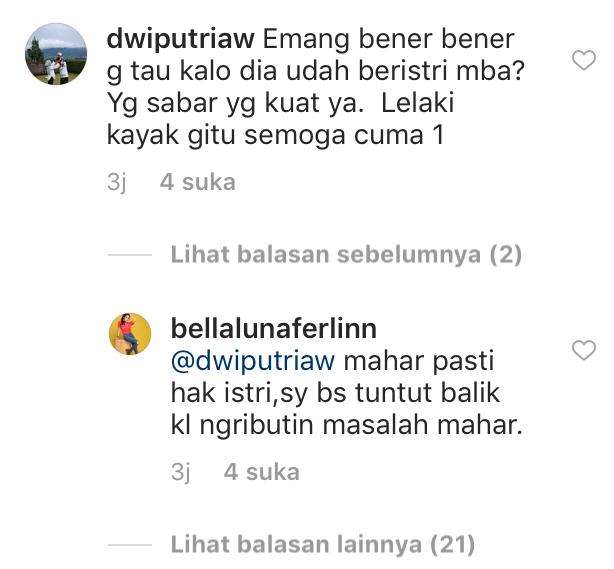Expand Lihat balasan sebelumnya (2)
The width and height of the screenshot is (614, 569).
(x=346, y=255)
